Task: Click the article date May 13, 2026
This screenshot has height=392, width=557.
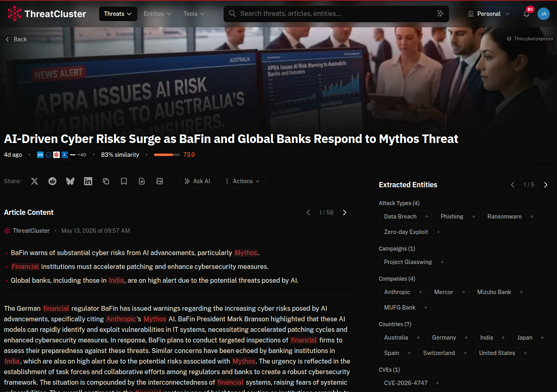Action: coord(95,231)
